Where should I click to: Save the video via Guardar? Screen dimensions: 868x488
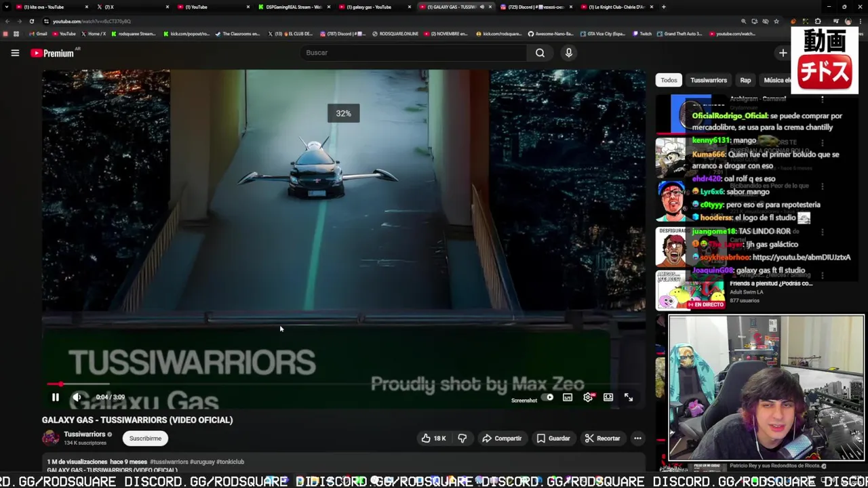pos(553,439)
